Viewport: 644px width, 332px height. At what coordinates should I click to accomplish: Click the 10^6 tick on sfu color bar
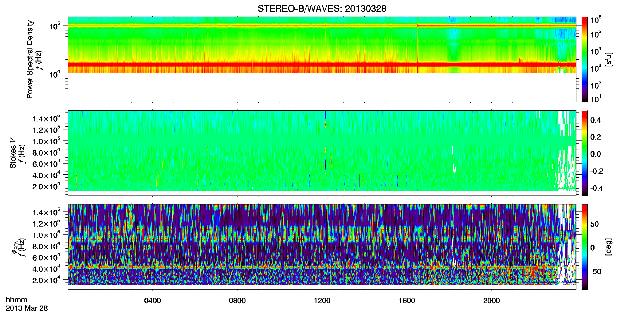(x=596, y=20)
